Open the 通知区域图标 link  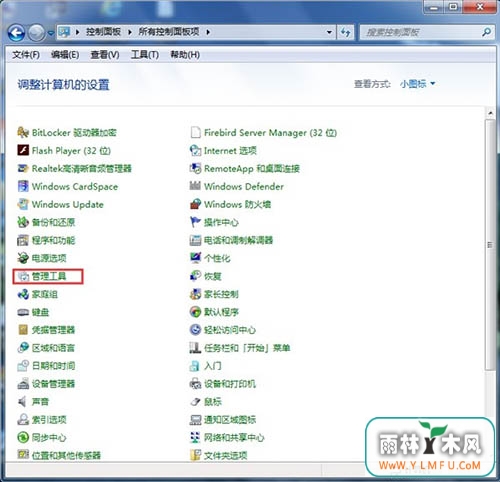point(230,420)
